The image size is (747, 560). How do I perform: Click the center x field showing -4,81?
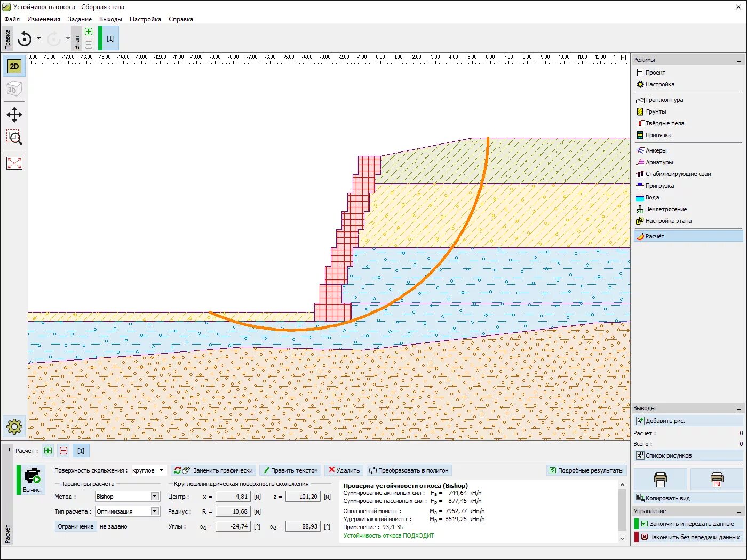pos(233,497)
